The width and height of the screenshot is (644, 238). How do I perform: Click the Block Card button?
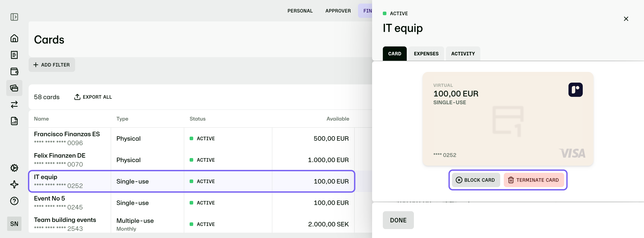[x=476, y=180]
